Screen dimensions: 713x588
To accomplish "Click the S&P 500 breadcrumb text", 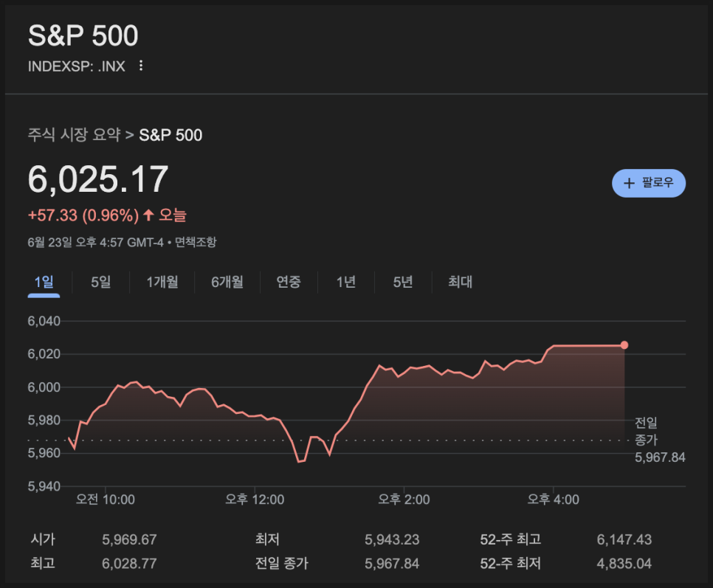I will tap(170, 135).
